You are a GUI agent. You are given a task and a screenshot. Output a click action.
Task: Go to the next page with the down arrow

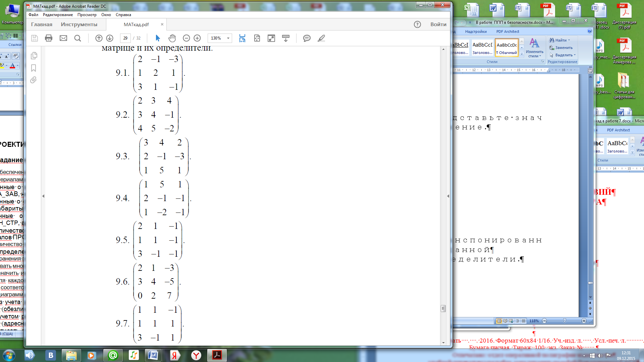110,38
